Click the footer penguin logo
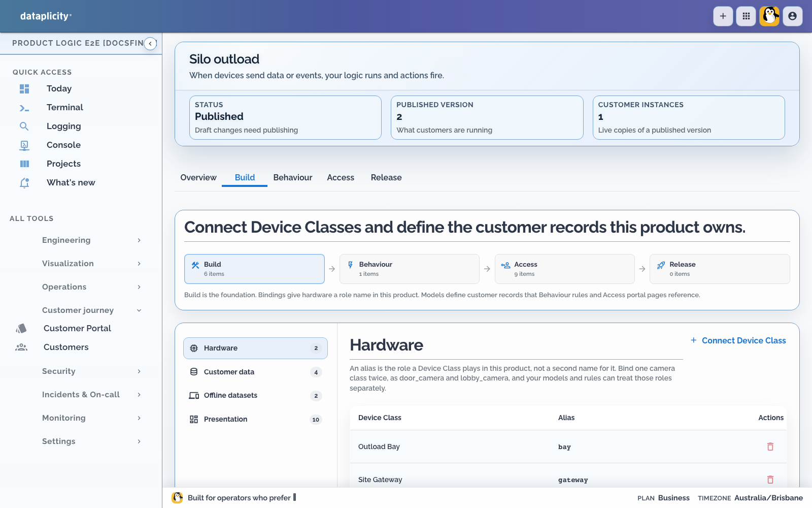This screenshot has width=812, height=508. point(177,498)
